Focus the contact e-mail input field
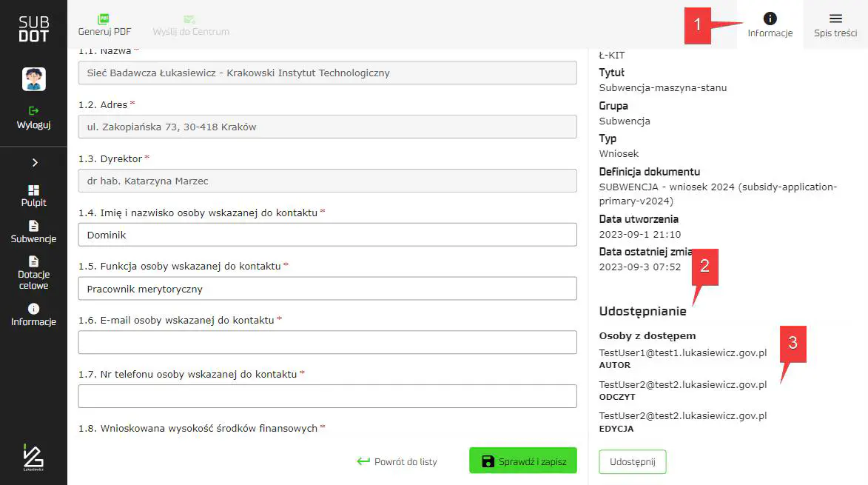The height and width of the screenshot is (485, 868). [x=327, y=342]
